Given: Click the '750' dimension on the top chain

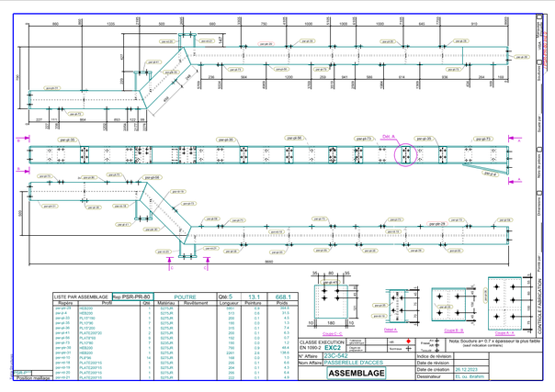Looking at the screenshot, I should pyautogui.click(x=264, y=24).
